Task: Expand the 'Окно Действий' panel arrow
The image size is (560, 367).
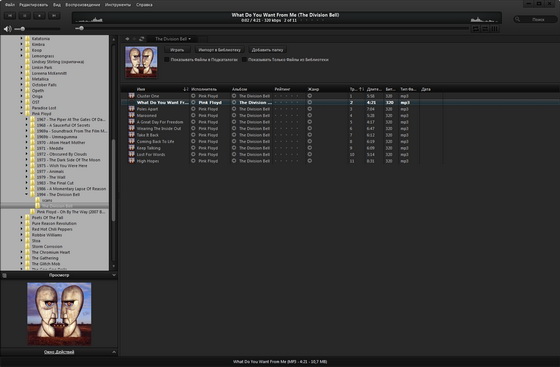Action: click(114, 352)
